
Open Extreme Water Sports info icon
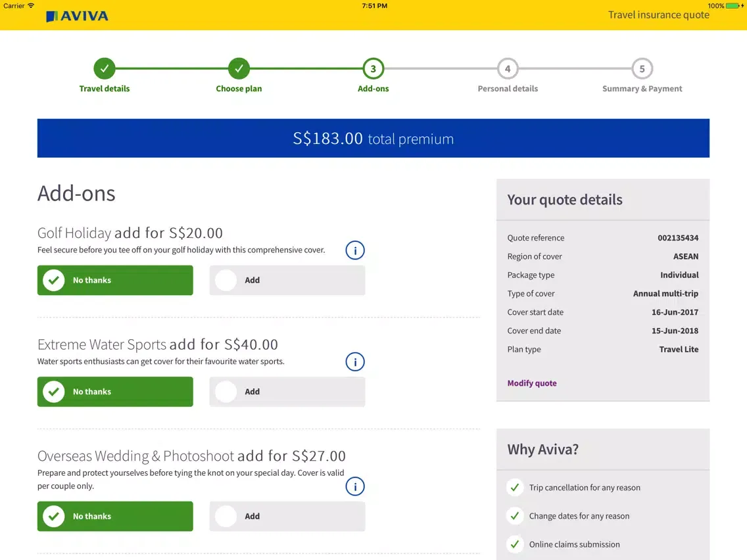click(355, 362)
